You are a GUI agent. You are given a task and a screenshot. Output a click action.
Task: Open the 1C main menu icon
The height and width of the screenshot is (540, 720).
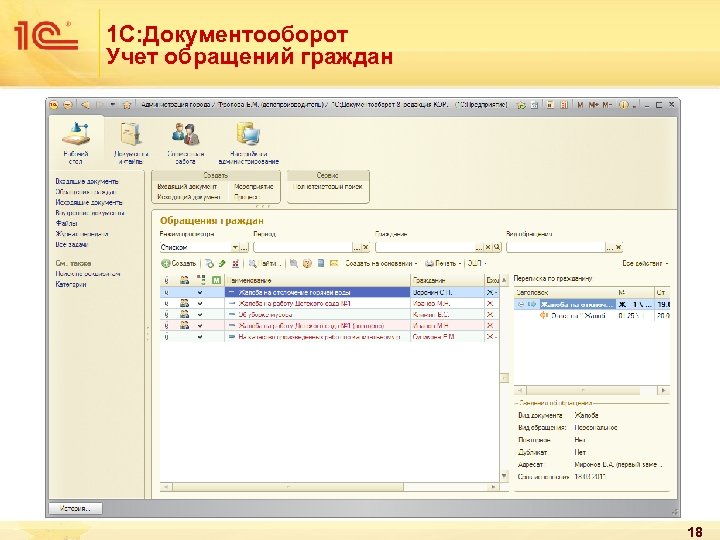tap(54, 105)
